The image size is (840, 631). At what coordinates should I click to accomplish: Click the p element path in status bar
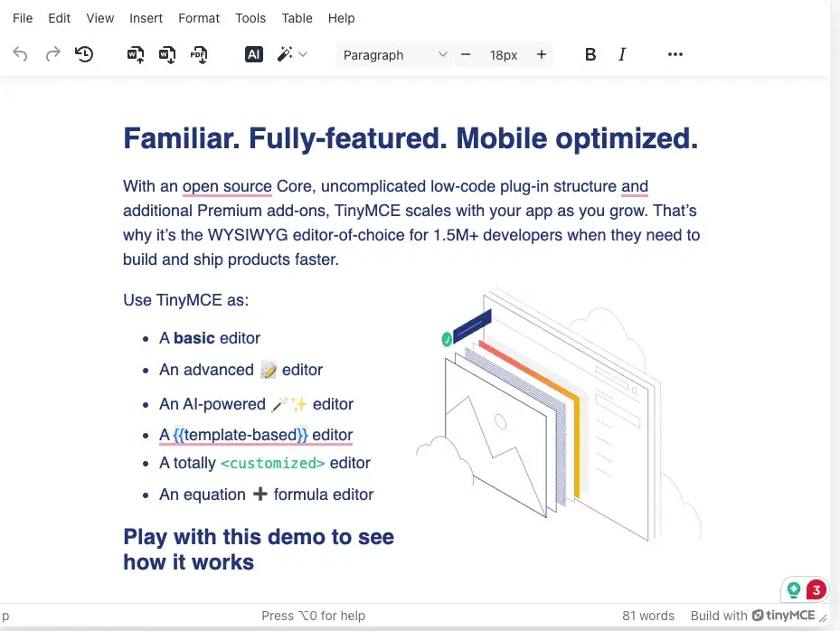5,616
